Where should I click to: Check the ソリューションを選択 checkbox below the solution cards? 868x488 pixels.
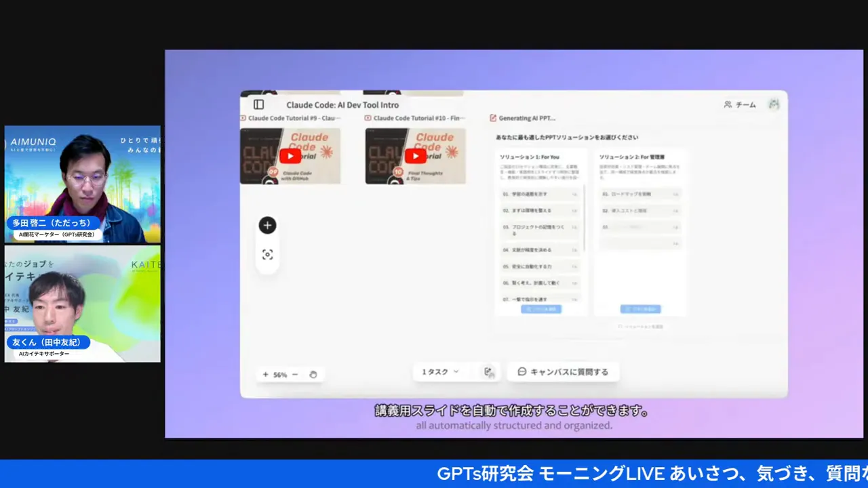coord(620,326)
